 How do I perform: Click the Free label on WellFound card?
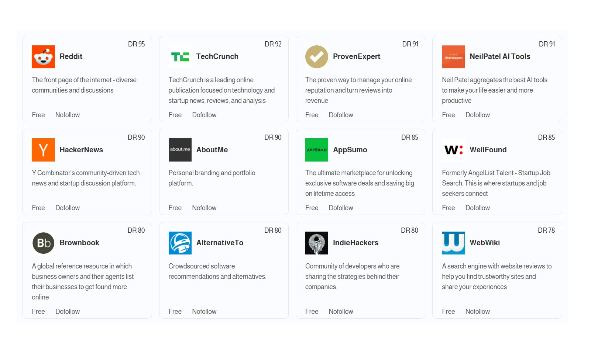449,208
